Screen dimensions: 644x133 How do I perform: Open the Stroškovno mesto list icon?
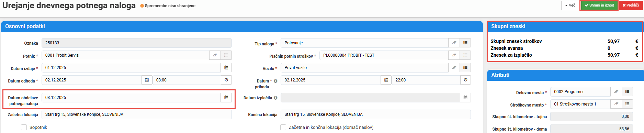click(x=627, y=104)
